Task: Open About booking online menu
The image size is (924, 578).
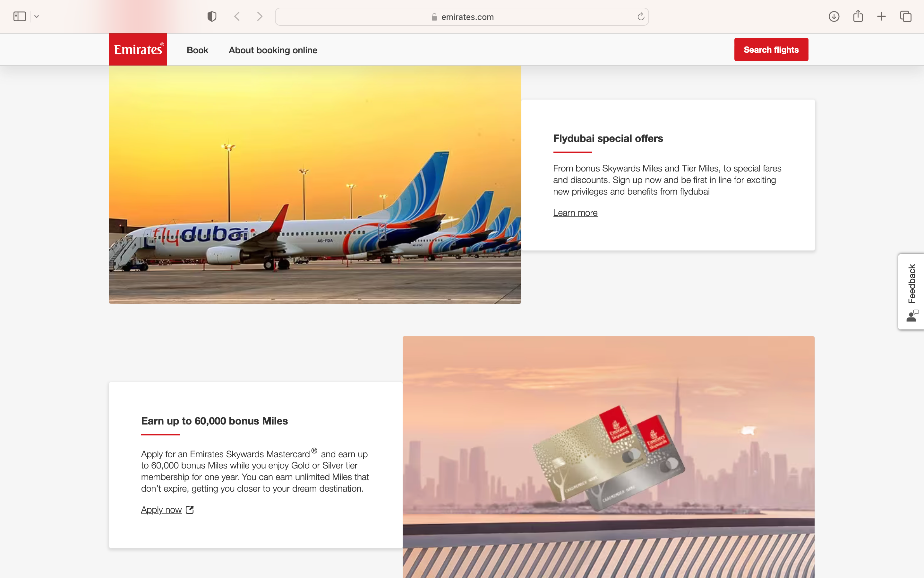Action: [273, 50]
